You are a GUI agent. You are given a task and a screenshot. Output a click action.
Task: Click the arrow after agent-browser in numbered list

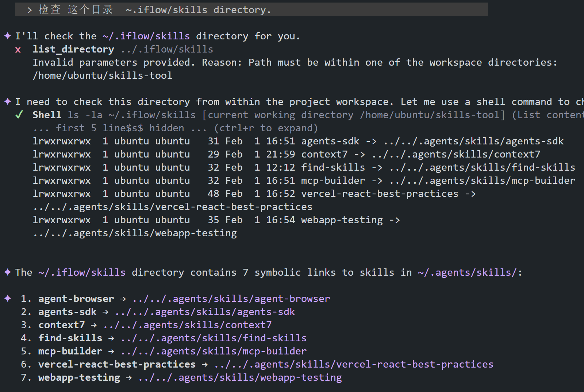(123, 299)
